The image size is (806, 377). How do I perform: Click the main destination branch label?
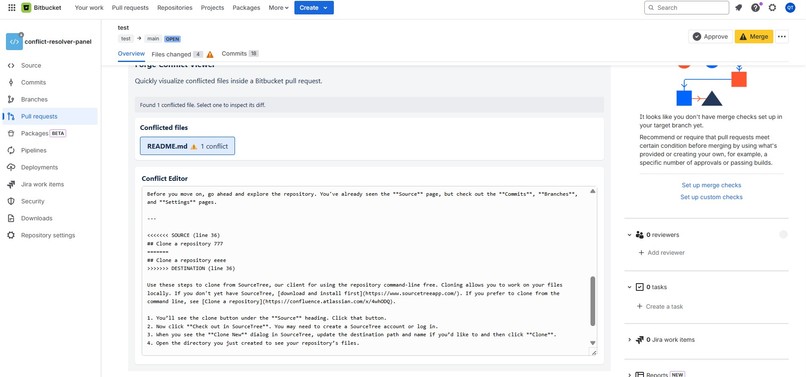coord(153,39)
